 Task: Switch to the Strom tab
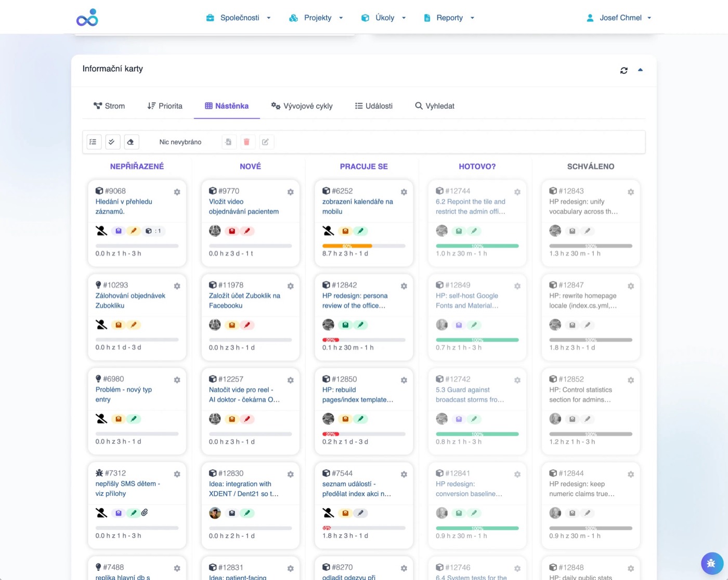pyautogui.click(x=109, y=106)
